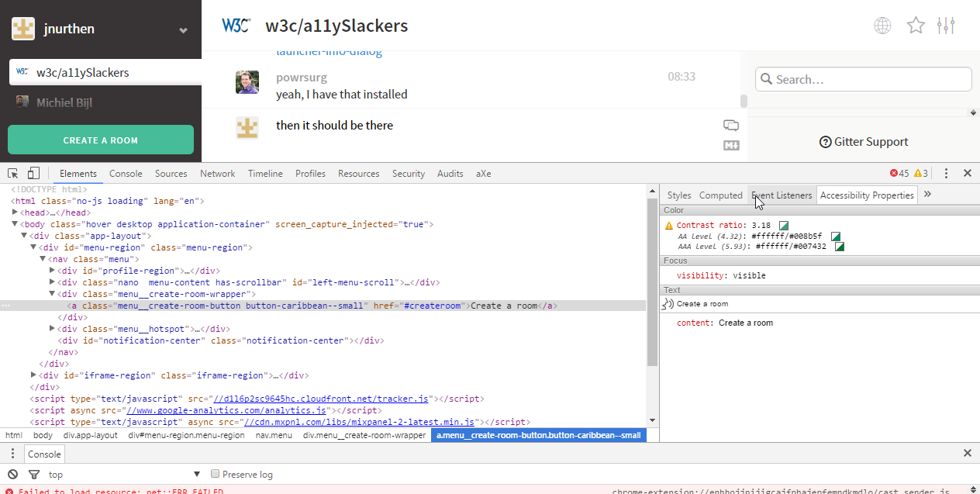
Task: Toggle the device mode icon
Action: pyautogui.click(x=33, y=174)
